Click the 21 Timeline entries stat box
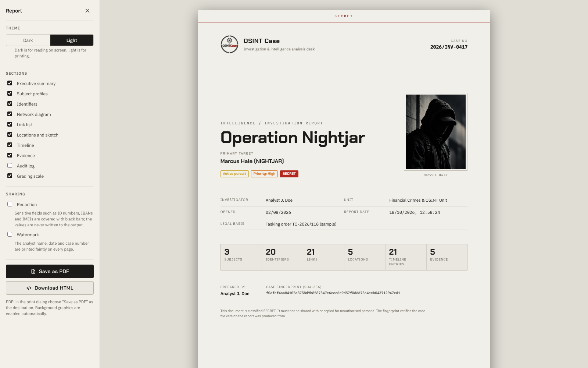588x368 pixels. [x=406, y=257]
